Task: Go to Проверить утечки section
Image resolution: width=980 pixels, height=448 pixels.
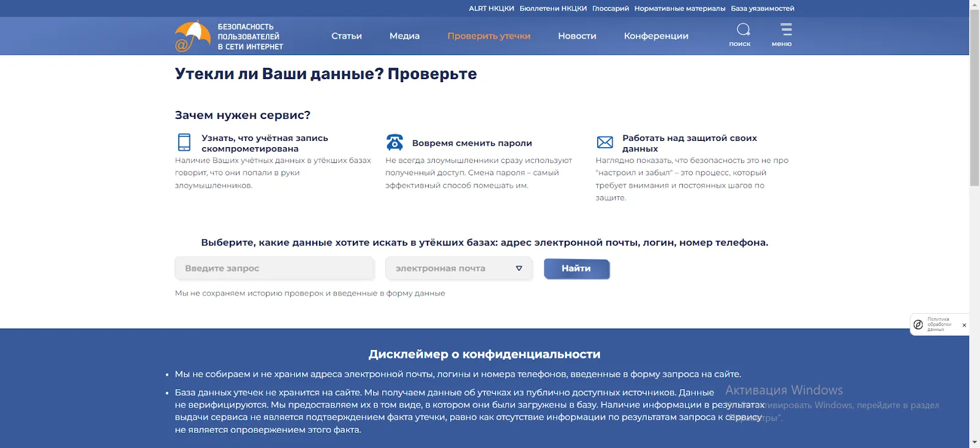Action: click(489, 36)
